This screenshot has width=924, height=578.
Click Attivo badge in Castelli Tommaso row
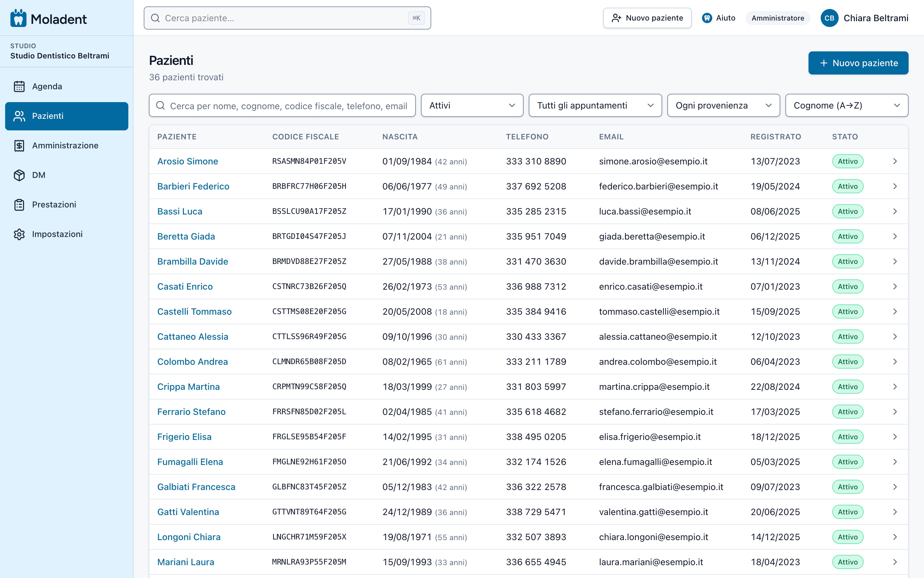click(x=848, y=311)
